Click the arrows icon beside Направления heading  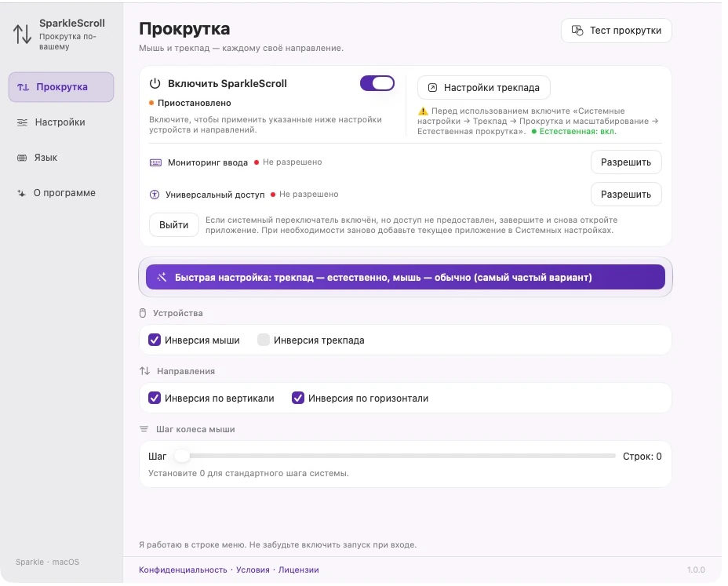pos(145,372)
